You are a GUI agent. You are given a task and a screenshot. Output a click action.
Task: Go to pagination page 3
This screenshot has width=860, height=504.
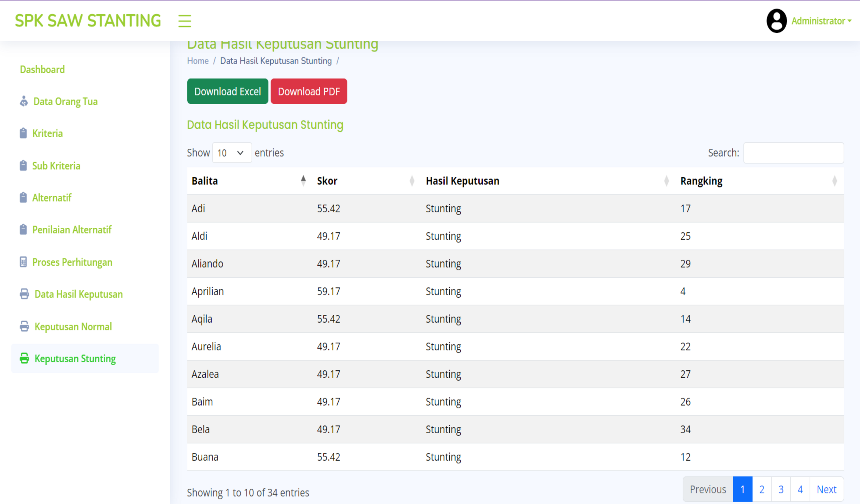tap(781, 489)
